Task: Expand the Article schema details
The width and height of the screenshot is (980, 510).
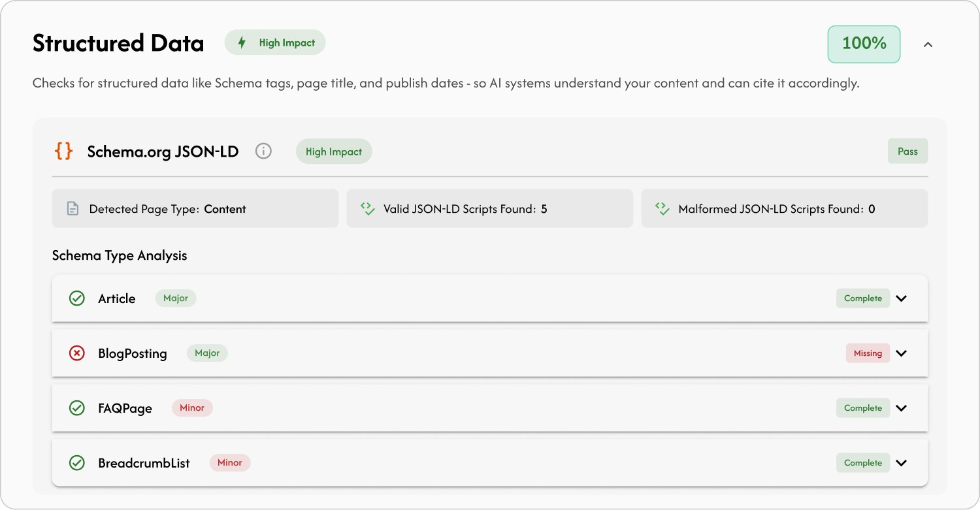Action: 902,298
